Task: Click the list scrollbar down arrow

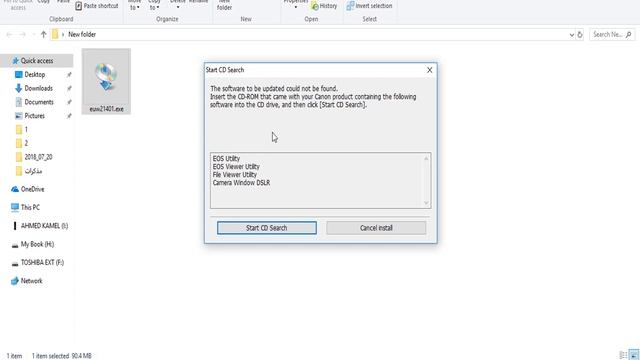Action: (426, 203)
